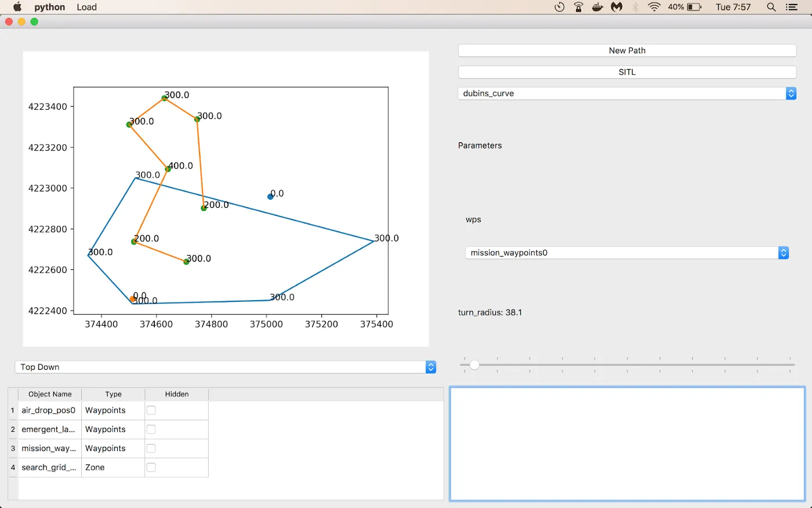The height and width of the screenshot is (508, 812).
Task: Click the Apple logo menu
Action: (x=17, y=7)
